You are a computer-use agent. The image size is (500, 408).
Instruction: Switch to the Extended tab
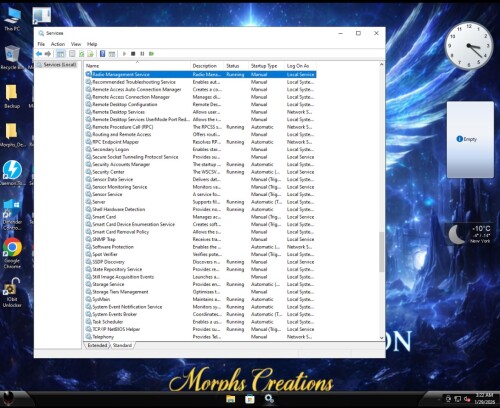pos(97,345)
